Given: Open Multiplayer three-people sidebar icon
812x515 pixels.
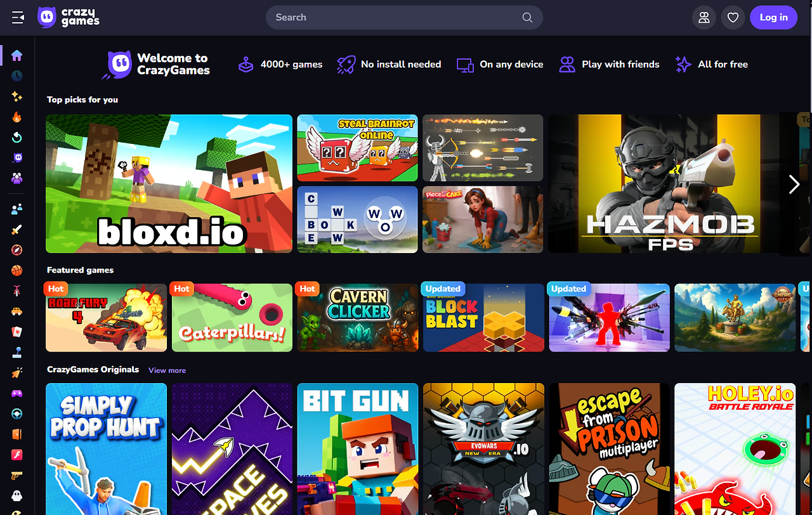Looking at the screenshot, I should coord(17,179).
